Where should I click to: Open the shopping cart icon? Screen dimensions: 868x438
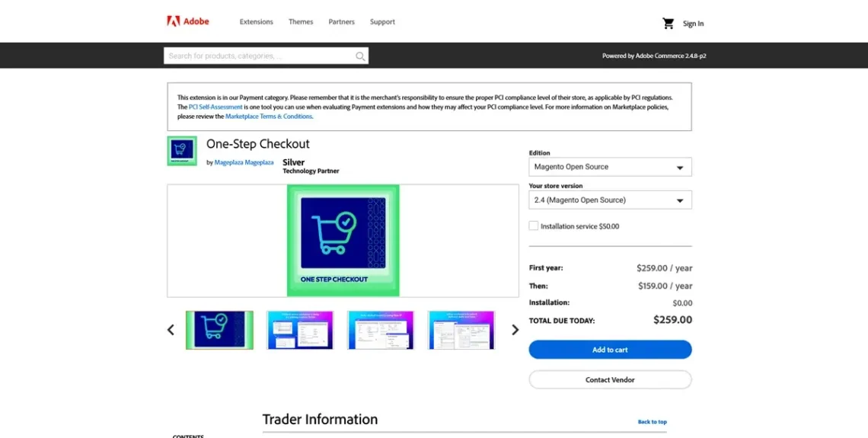pyautogui.click(x=669, y=24)
